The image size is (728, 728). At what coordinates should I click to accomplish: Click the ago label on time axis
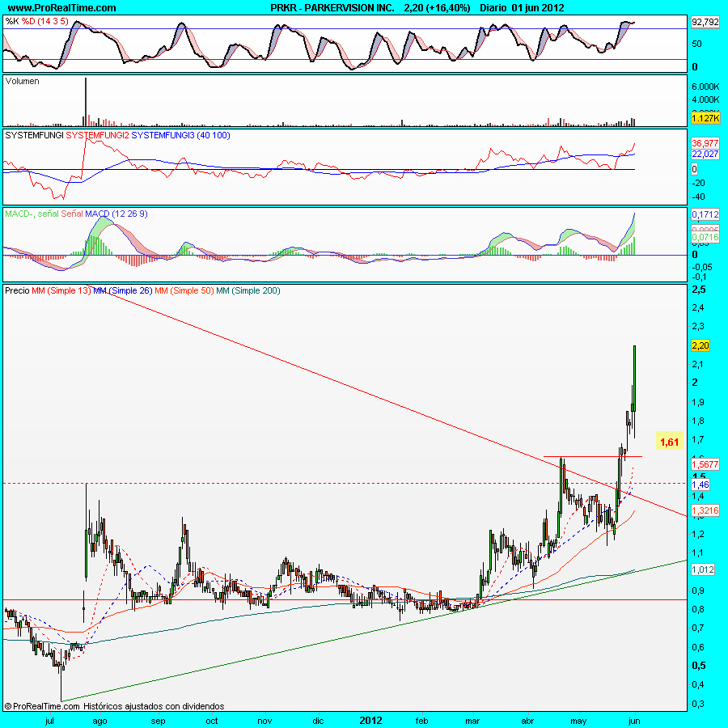(99, 721)
